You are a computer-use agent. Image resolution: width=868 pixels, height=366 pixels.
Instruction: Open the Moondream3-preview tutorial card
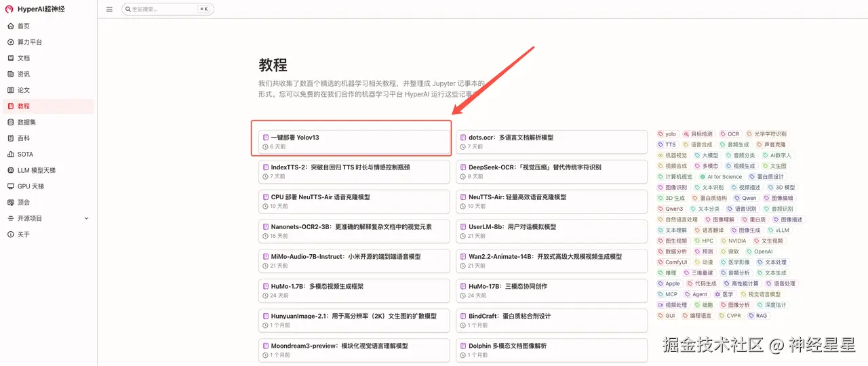[x=354, y=350]
